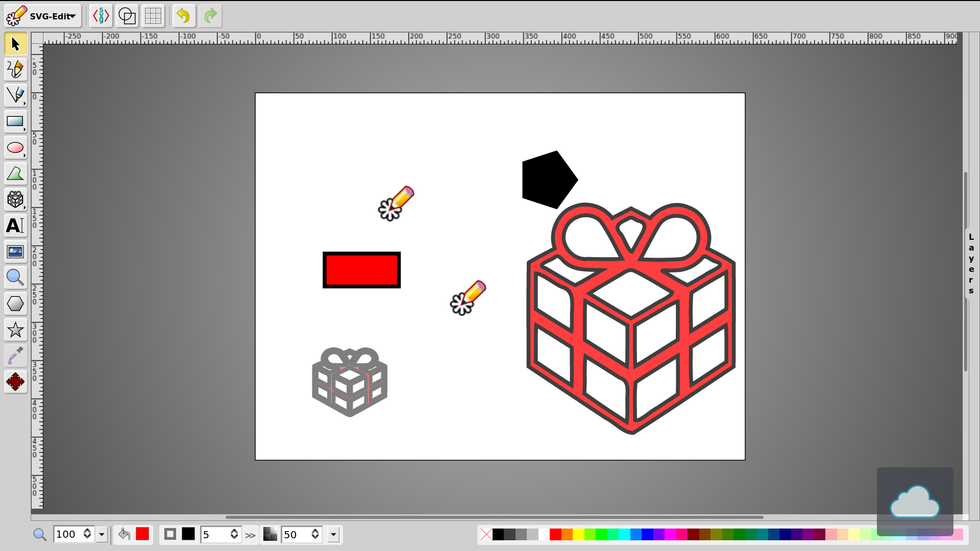This screenshot has width=980, height=551.
Task: Select the Eyedropper tool
Action: click(x=15, y=356)
